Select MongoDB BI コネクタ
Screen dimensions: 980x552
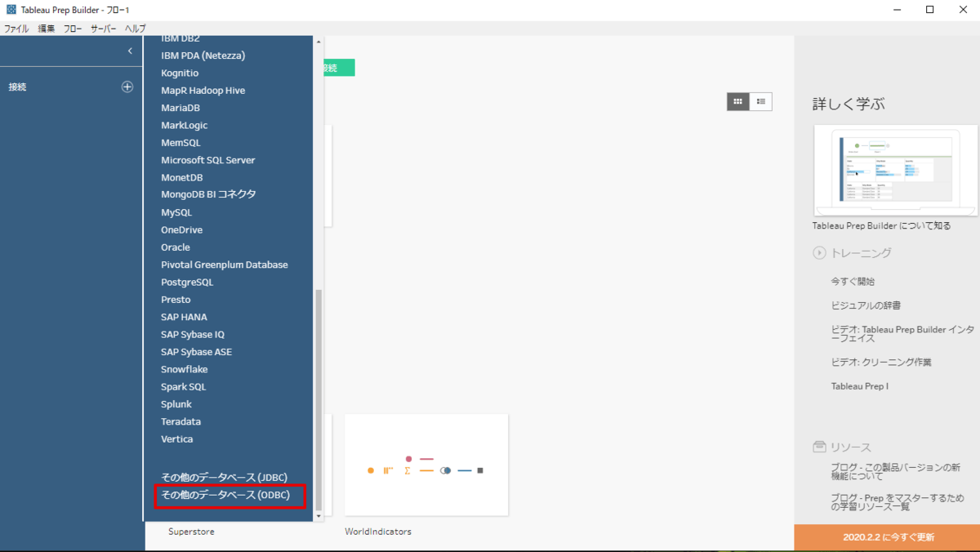[208, 194]
